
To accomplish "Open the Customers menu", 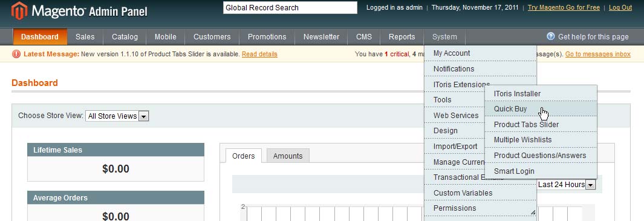I will [212, 36].
